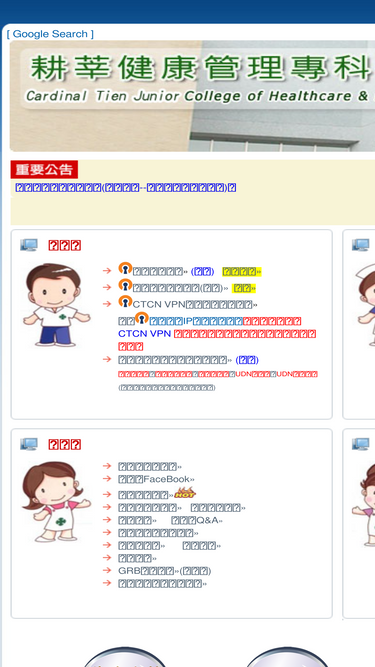Click the keyhole icon beside CTCN VPN link
The width and height of the screenshot is (375, 667).
(x=125, y=302)
